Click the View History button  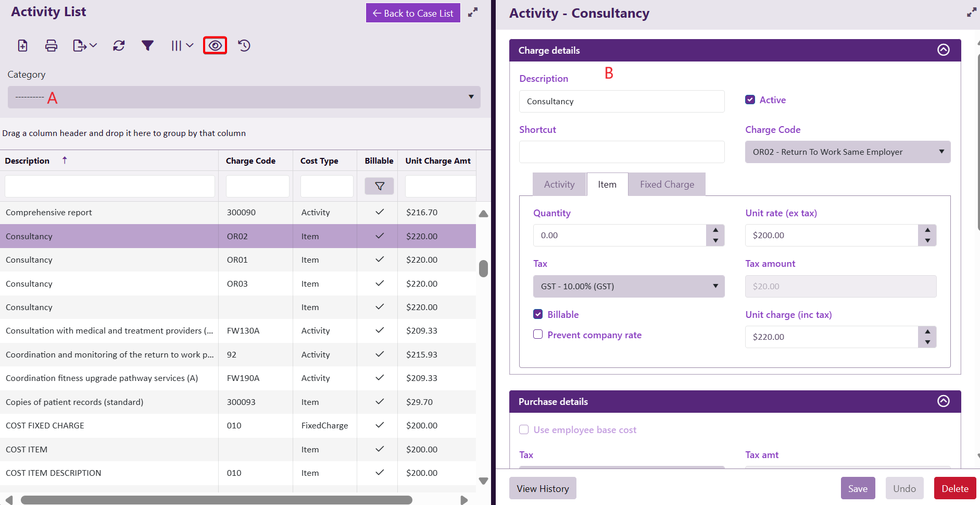[x=543, y=488]
